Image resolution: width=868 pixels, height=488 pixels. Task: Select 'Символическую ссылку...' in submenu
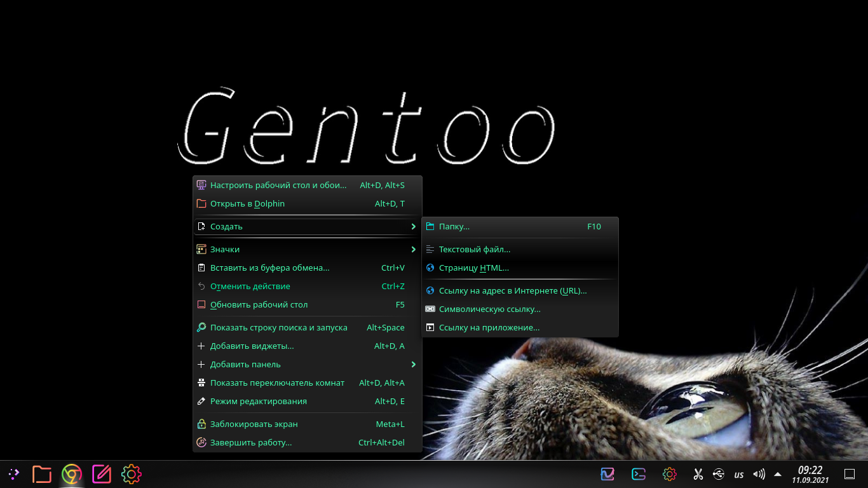point(520,309)
